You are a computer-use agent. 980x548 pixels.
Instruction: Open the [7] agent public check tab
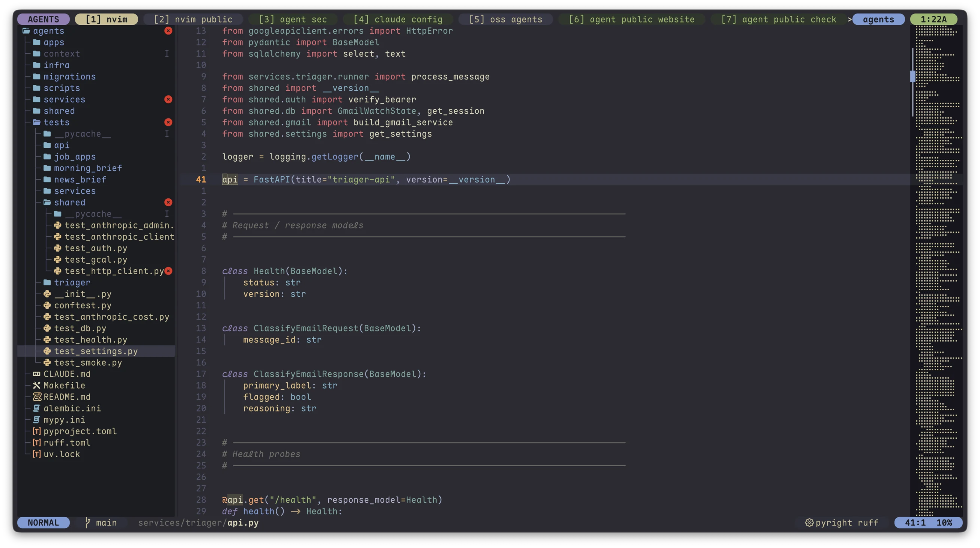[779, 19]
